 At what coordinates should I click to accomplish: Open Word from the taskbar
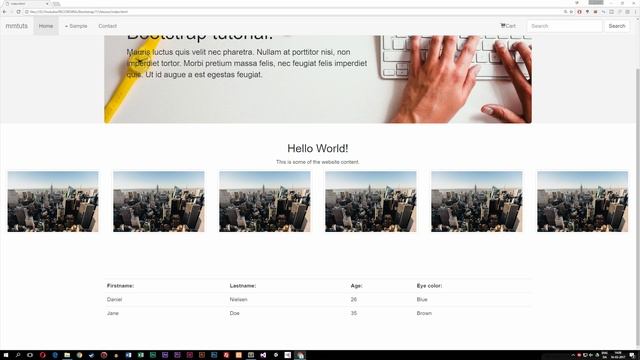click(128, 355)
